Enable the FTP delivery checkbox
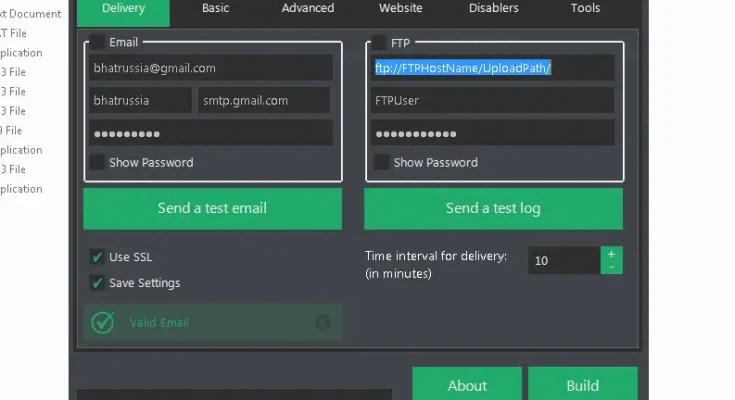 click(380, 42)
